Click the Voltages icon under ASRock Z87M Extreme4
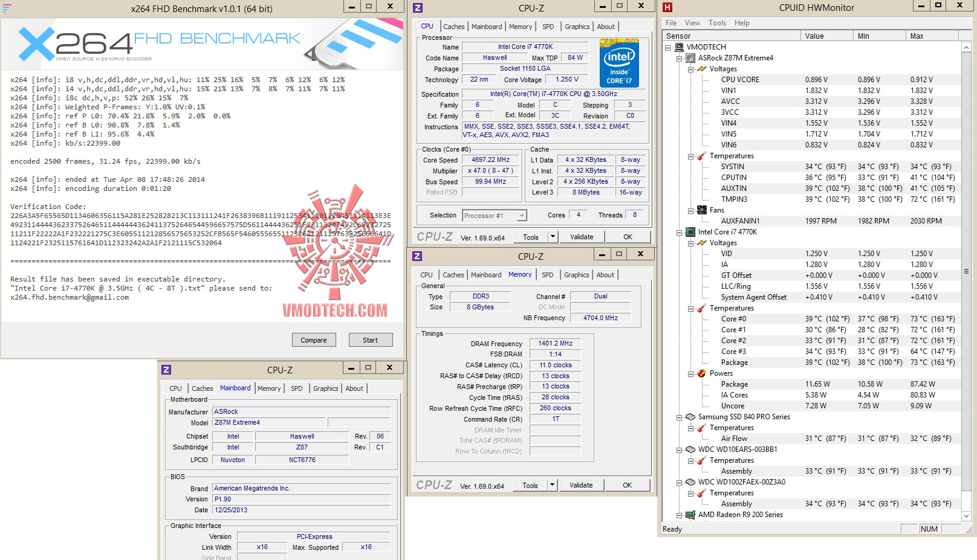977x560 pixels. 702,69
